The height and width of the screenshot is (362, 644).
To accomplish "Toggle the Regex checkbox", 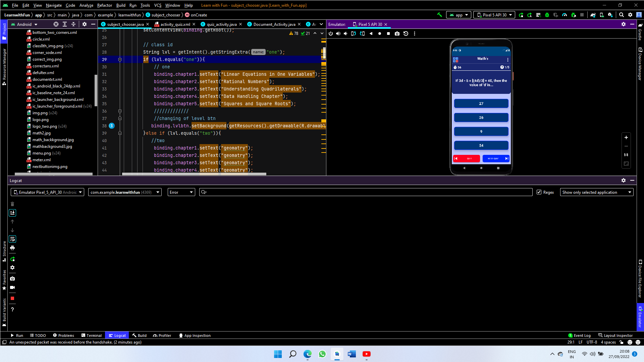I will tap(539, 192).
